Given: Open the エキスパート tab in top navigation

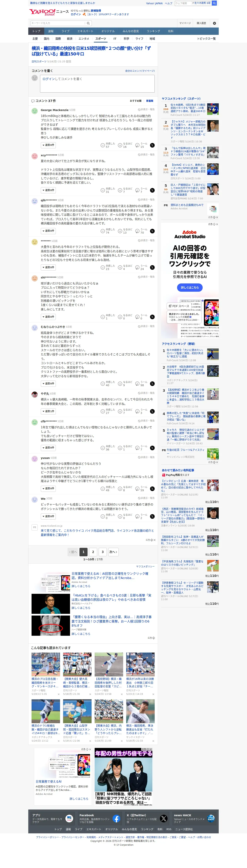Looking at the screenshot, I should point(85,31).
